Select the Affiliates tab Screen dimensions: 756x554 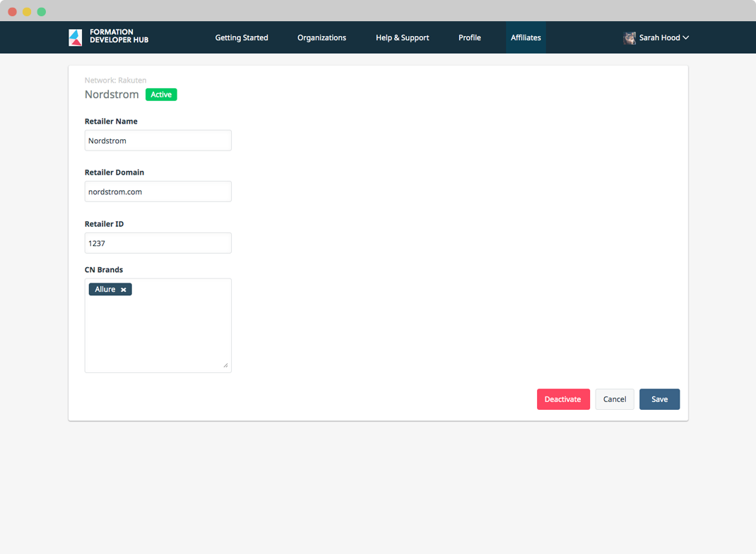pyautogui.click(x=526, y=37)
